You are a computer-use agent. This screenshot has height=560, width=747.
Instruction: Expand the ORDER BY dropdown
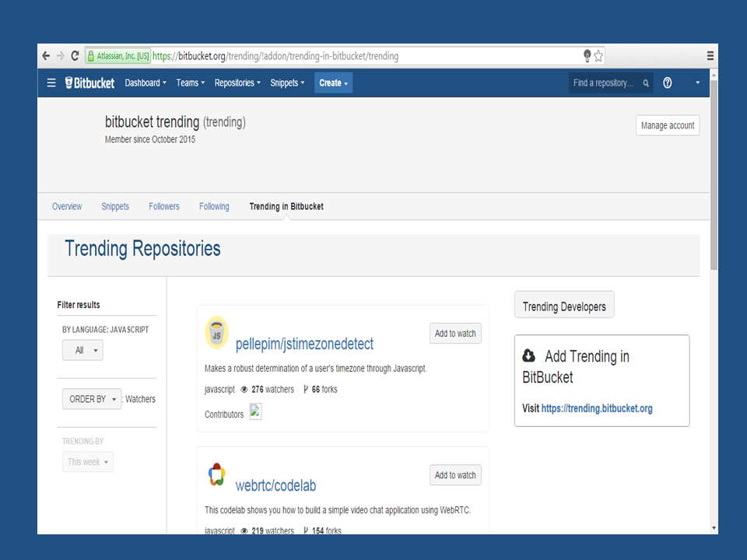92,399
